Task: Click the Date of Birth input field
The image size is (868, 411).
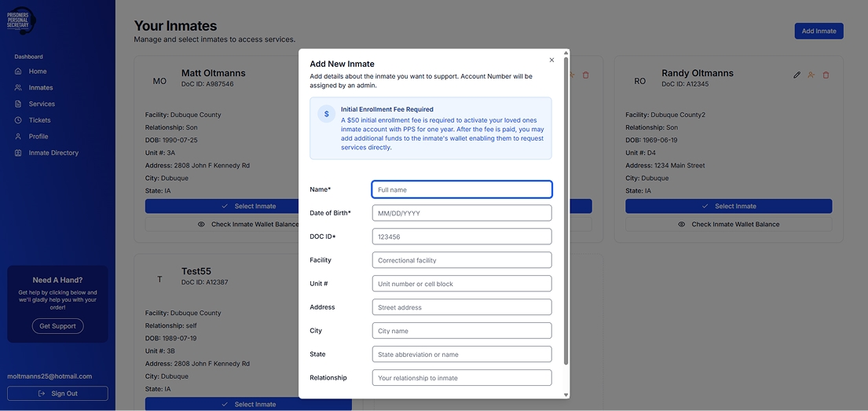Action: tap(461, 213)
